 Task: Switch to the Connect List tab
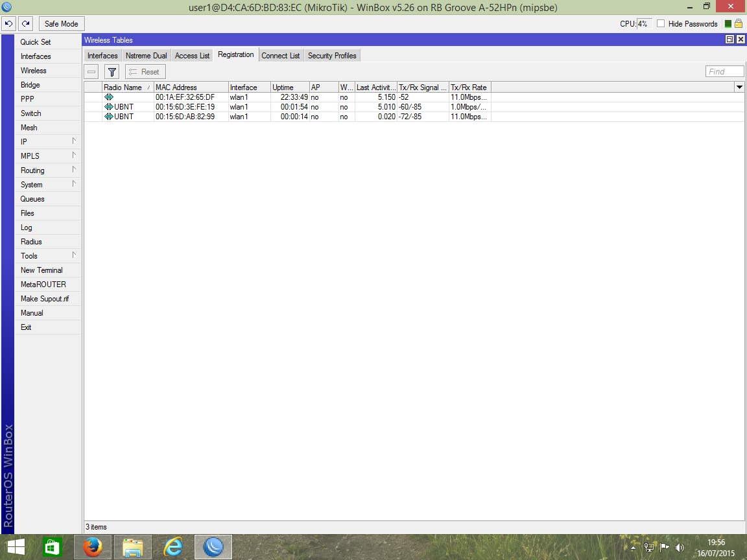281,56
